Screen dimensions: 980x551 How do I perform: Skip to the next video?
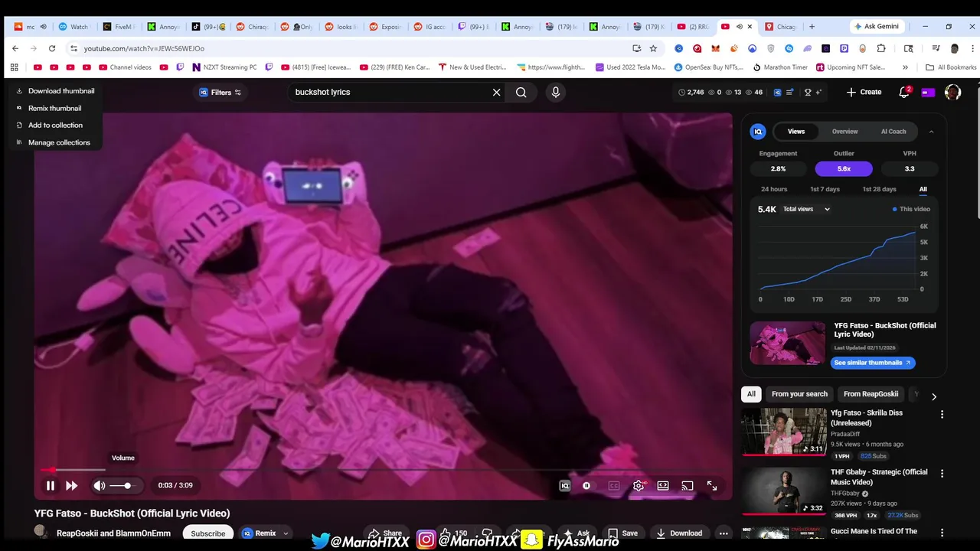point(71,485)
